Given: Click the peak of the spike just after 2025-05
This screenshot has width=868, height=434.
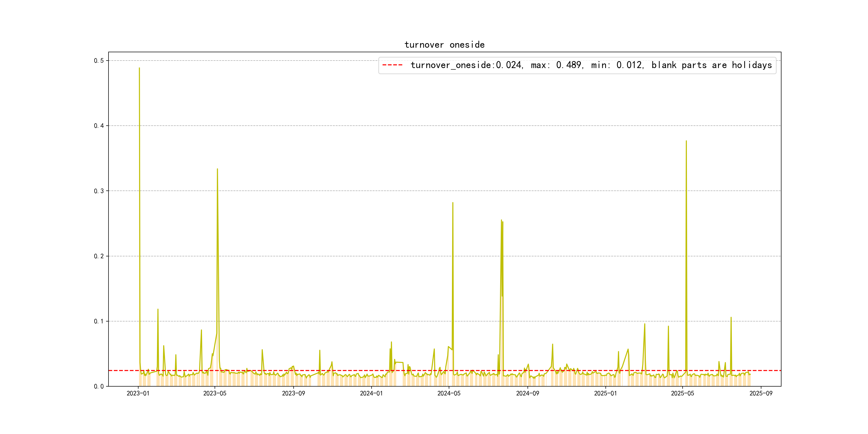Looking at the screenshot, I should coord(686,141).
